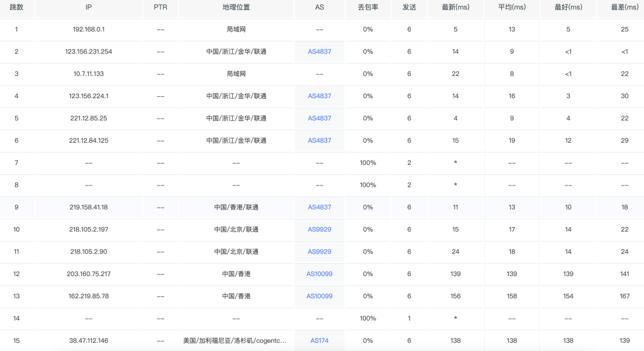Select IP address 162.219.85.78
The height and width of the screenshot is (351, 644).
[88, 296]
